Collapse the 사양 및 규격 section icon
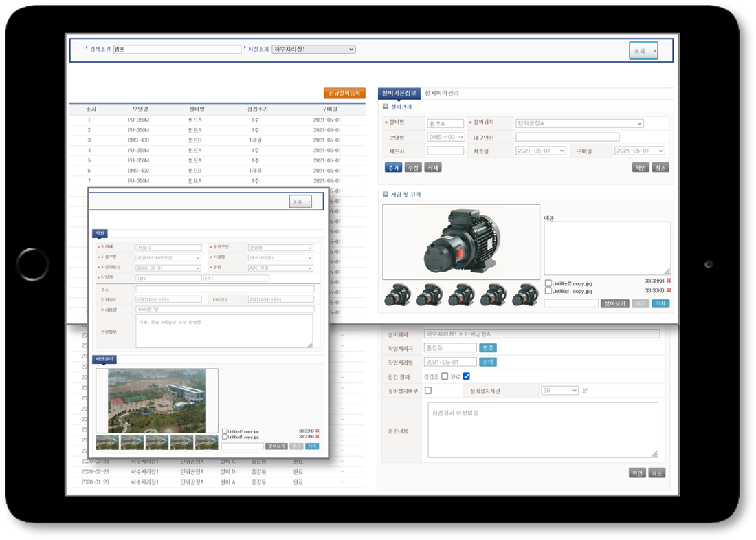 click(x=386, y=195)
